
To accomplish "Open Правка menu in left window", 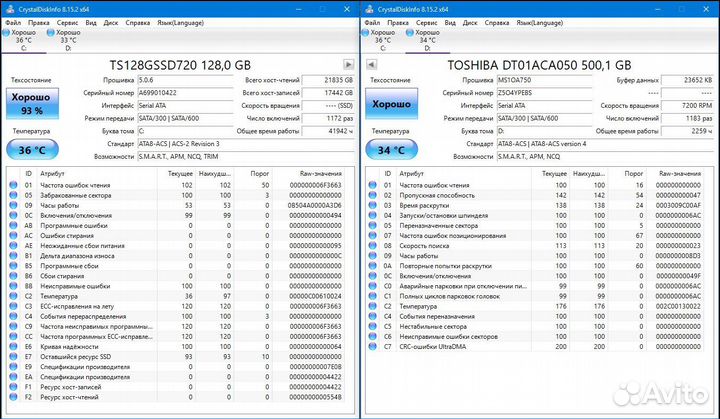I will 39,23.
